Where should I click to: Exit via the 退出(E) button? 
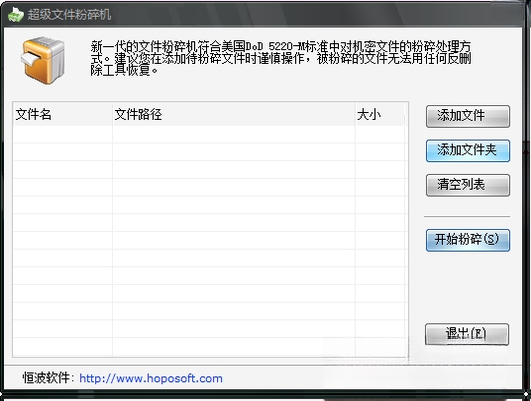467,334
